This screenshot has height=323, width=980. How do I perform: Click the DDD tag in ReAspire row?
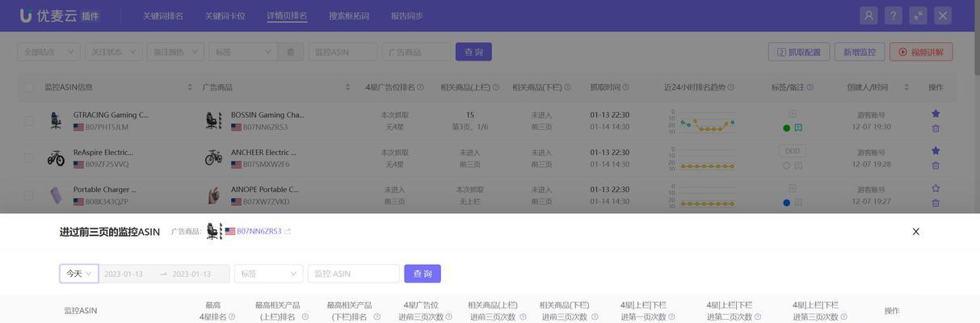pyautogui.click(x=793, y=151)
